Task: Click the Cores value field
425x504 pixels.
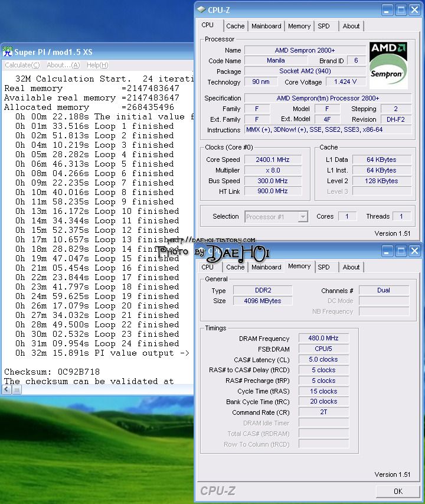Action: pyautogui.click(x=347, y=216)
